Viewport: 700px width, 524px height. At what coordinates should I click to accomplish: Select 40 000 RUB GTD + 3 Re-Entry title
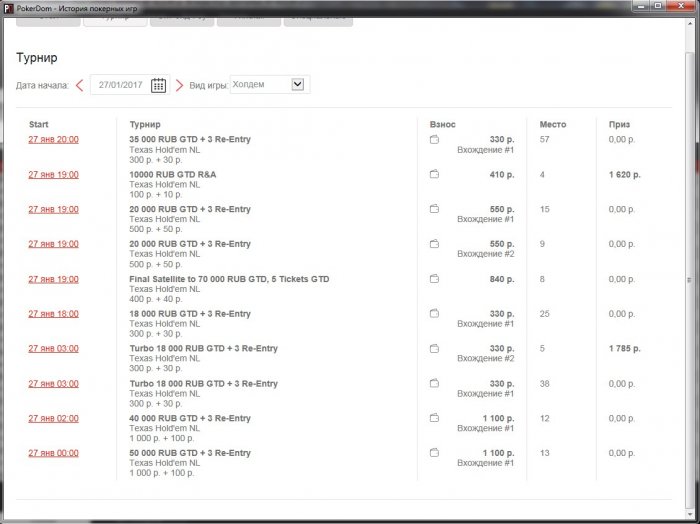(190, 418)
